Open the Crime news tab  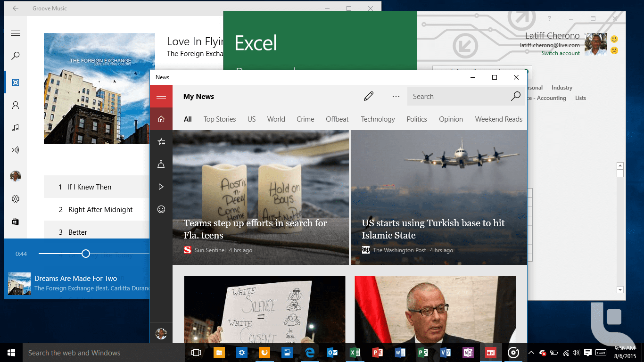(x=305, y=119)
